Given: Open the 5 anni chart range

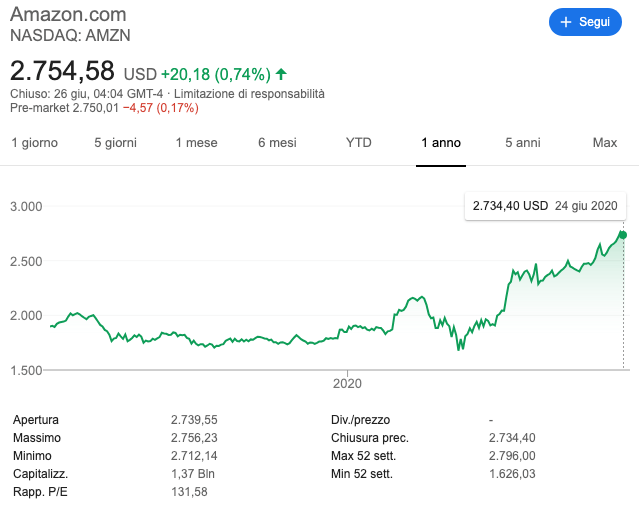Looking at the screenshot, I should point(523,143).
